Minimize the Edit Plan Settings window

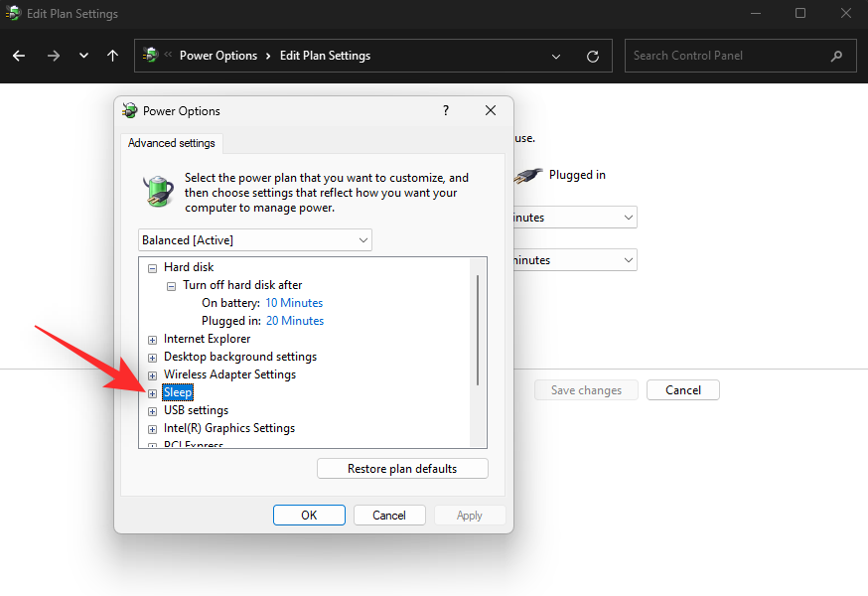click(x=756, y=13)
